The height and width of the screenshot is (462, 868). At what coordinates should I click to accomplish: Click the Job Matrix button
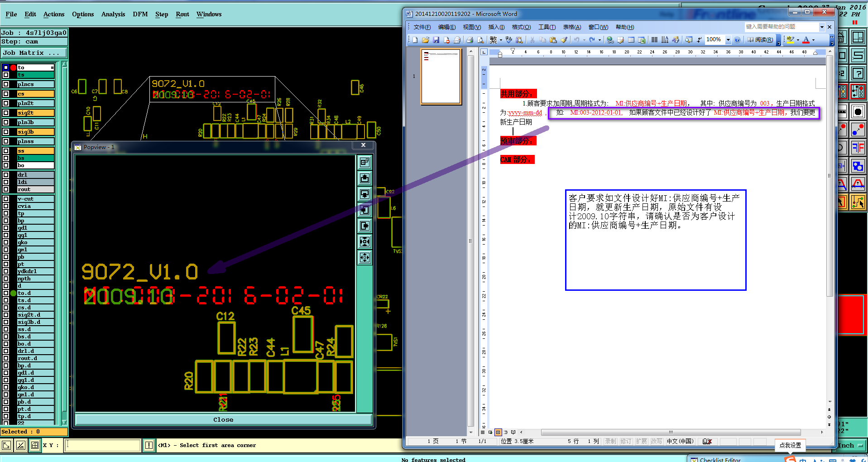click(x=34, y=53)
